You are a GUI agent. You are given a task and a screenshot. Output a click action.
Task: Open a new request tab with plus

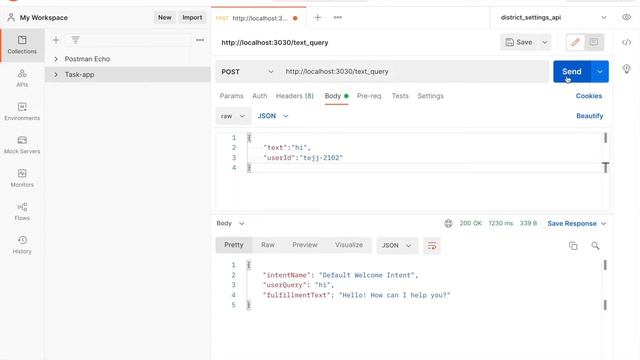click(x=318, y=18)
